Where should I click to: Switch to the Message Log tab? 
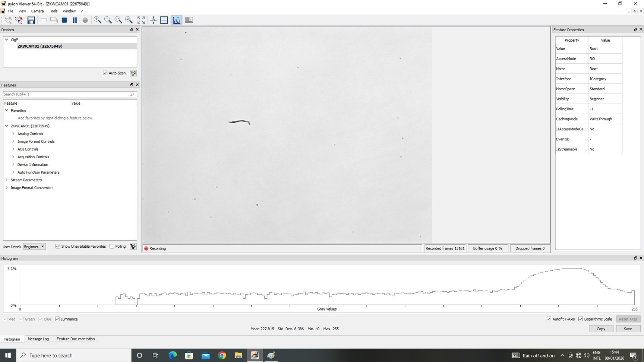point(38,339)
